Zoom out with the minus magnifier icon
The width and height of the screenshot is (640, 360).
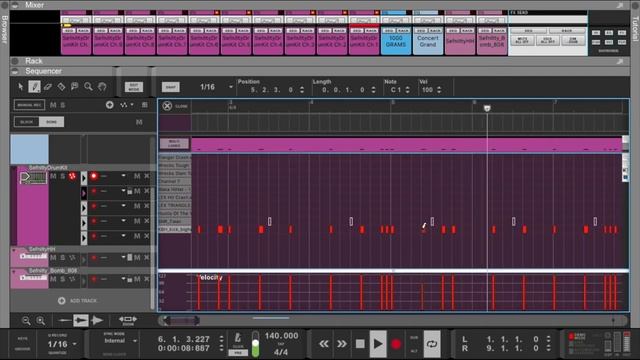coord(26,320)
